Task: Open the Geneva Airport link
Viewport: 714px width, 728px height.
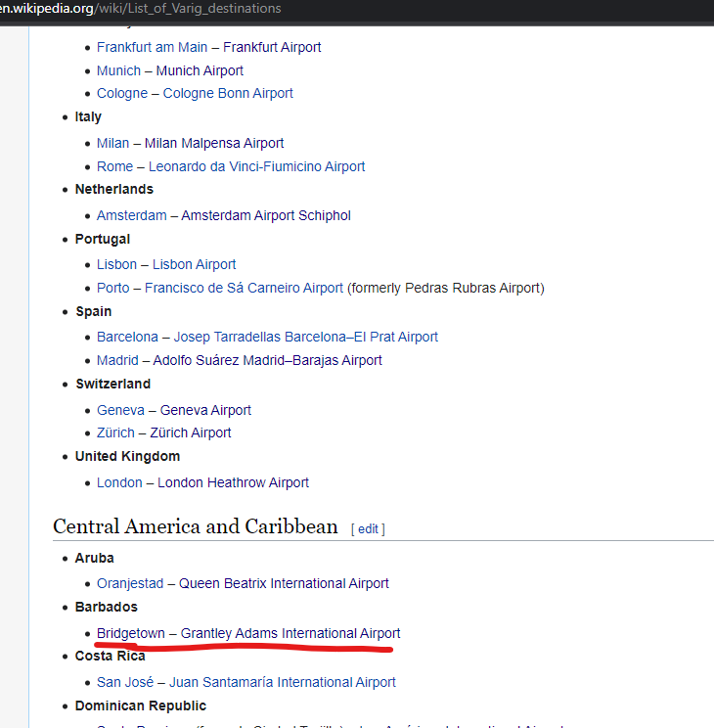Action: pos(205,410)
